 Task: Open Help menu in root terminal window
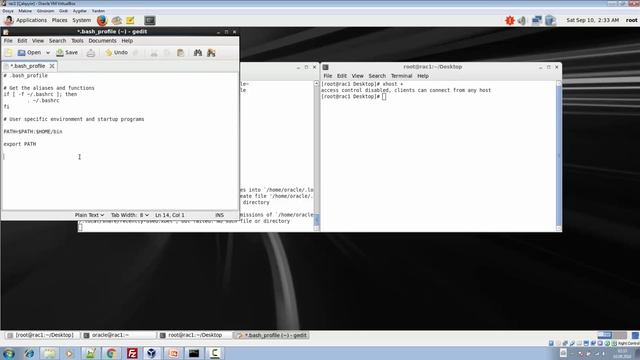pyautogui.click(x=422, y=76)
